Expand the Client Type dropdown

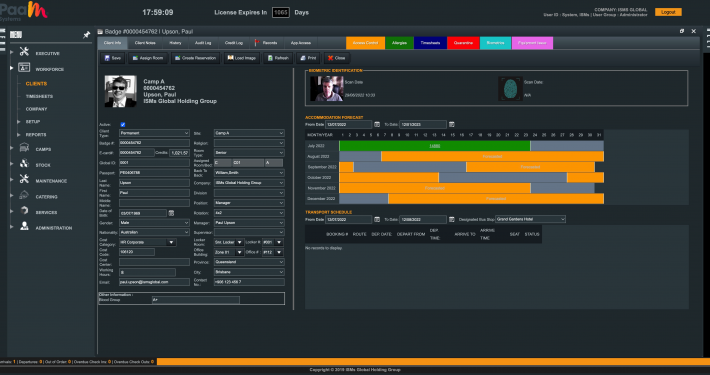(154, 133)
